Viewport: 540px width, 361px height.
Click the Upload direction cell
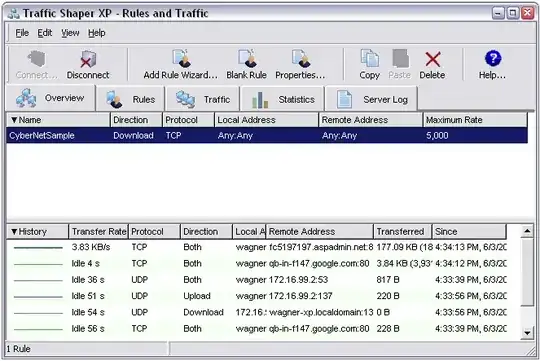(x=197, y=296)
